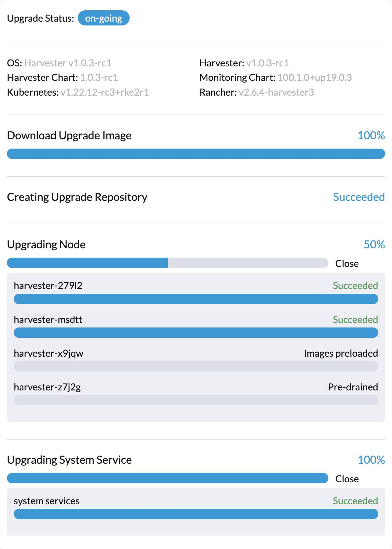Click the Kubernetes version v1.22.12-rc3+rke2r1

pyautogui.click(x=105, y=92)
